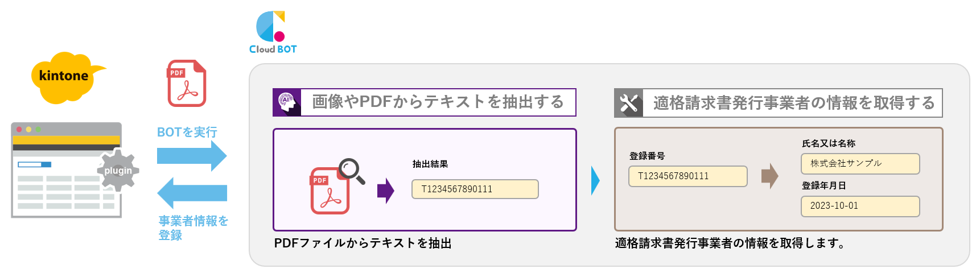The height and width of the screenshot is (277, 980).
Task: Click the purple AI brain icon
Action: [x=287, y=102]
